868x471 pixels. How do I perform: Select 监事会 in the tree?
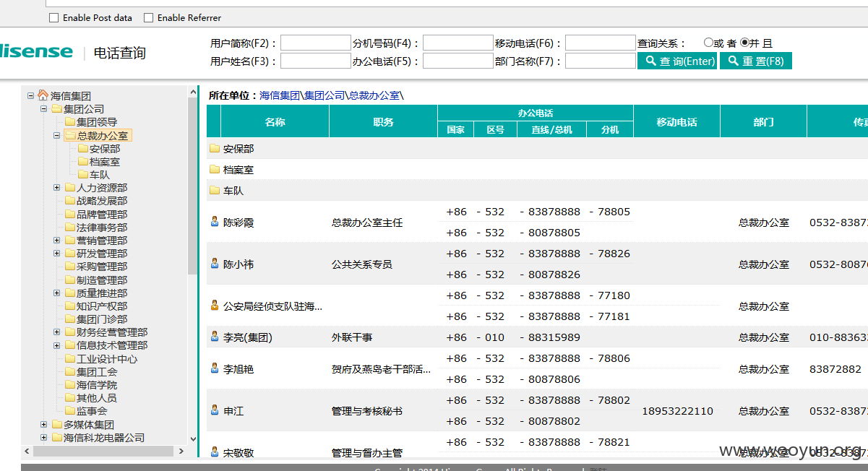pos(92,410)
